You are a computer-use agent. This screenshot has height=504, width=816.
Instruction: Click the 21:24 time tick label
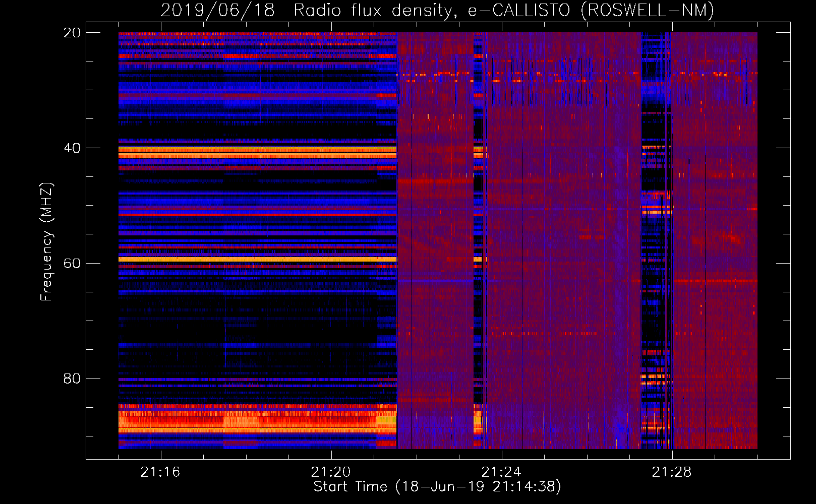click(501, 472)
